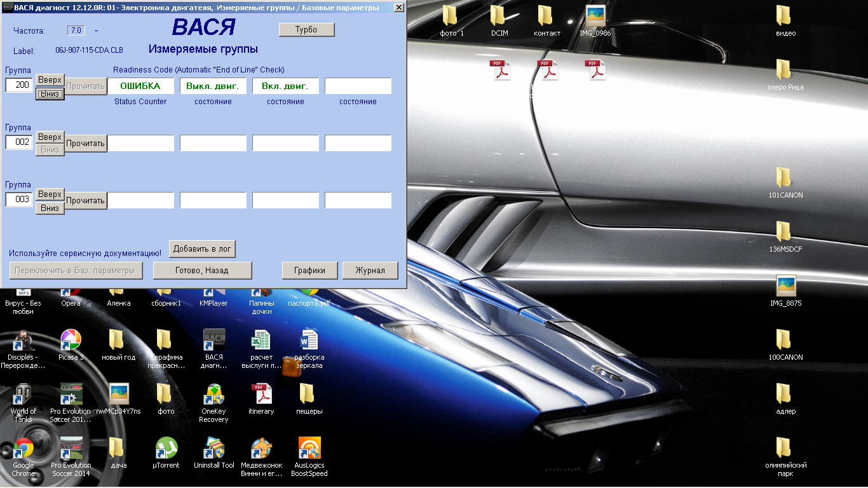Open 'Графики' in the diagnostic window
Screen dimensions: 868x488
pos(309,270)
